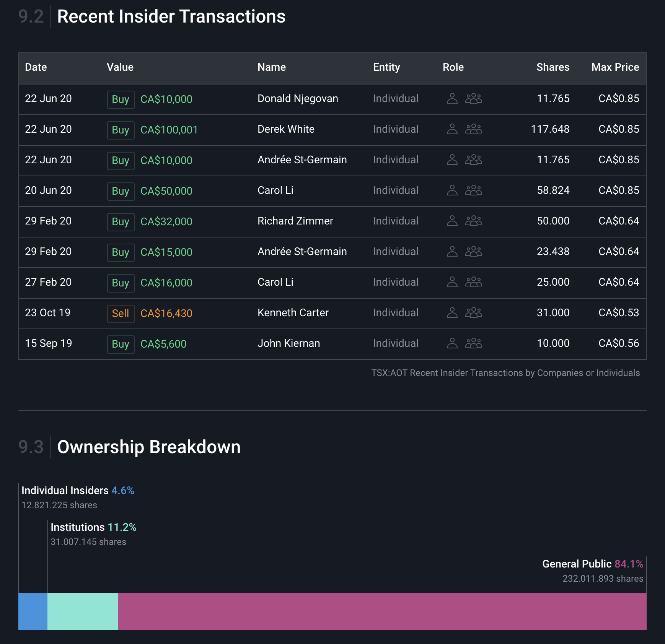Click the 117.648 shares cell
Viewport: 665px width, 644px height.
point(550,129)
